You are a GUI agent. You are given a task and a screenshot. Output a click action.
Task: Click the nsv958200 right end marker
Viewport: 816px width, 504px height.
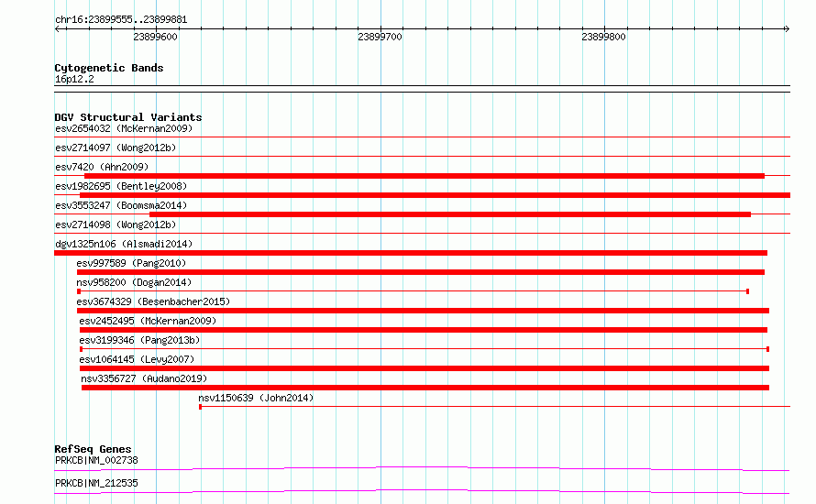(x=748, y=291)
